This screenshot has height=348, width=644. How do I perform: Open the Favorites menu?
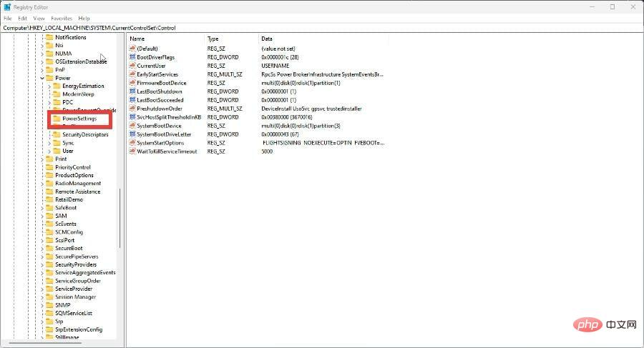tap(62, 18)
